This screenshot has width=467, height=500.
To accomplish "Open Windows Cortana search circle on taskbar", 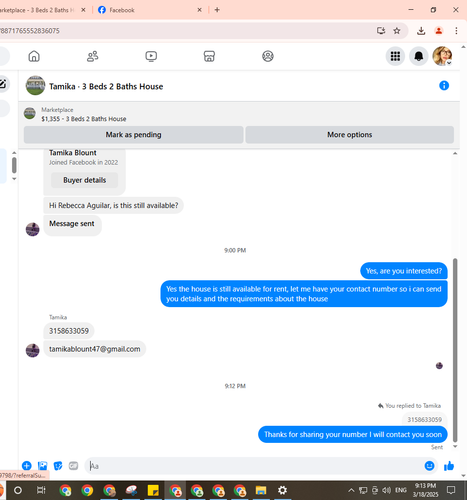I will [18, 490].
